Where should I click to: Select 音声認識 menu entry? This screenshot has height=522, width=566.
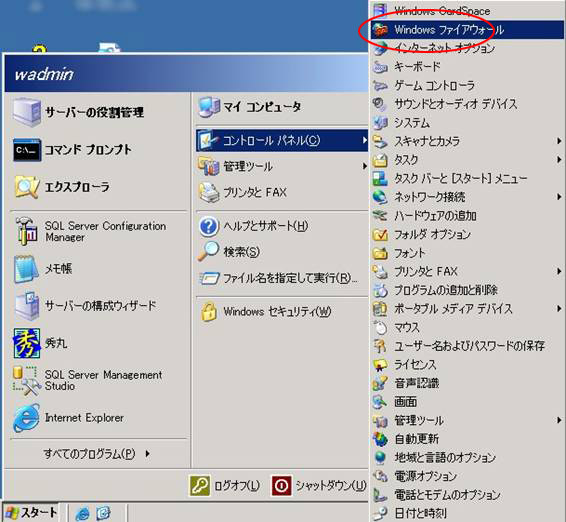pos(467,383)
